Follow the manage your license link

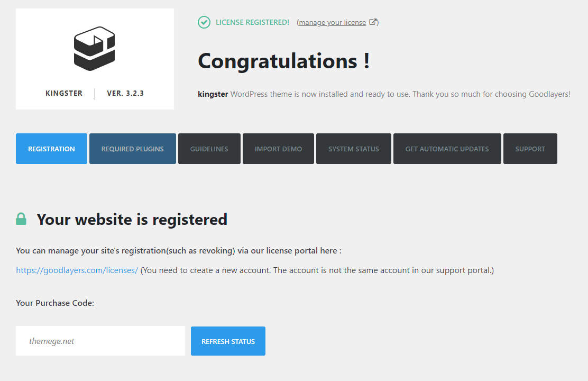332,23
